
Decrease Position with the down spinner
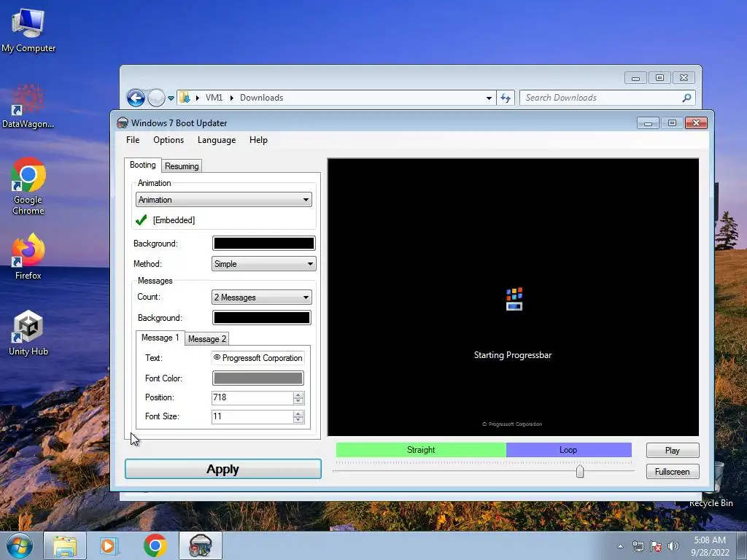tap(298, 401)
